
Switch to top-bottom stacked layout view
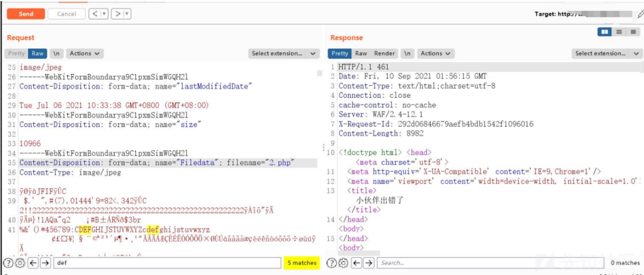click(x=619, y=32)
